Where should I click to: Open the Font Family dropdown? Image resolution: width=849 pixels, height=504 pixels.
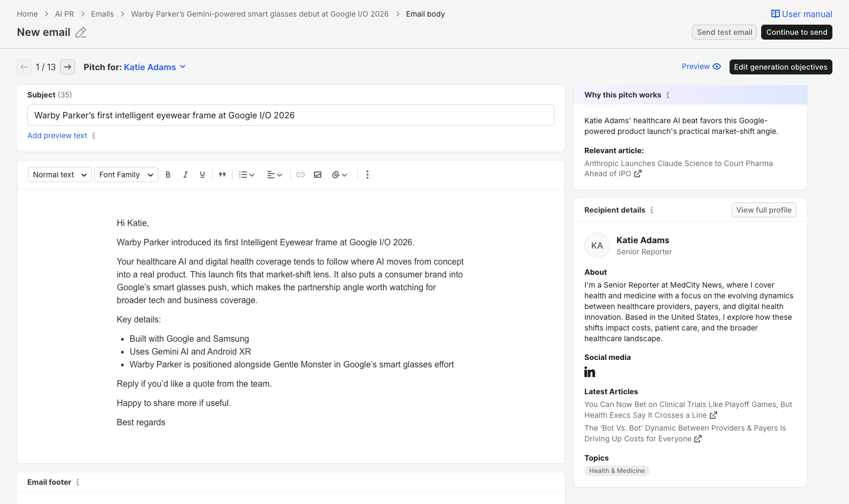[126, 175]
